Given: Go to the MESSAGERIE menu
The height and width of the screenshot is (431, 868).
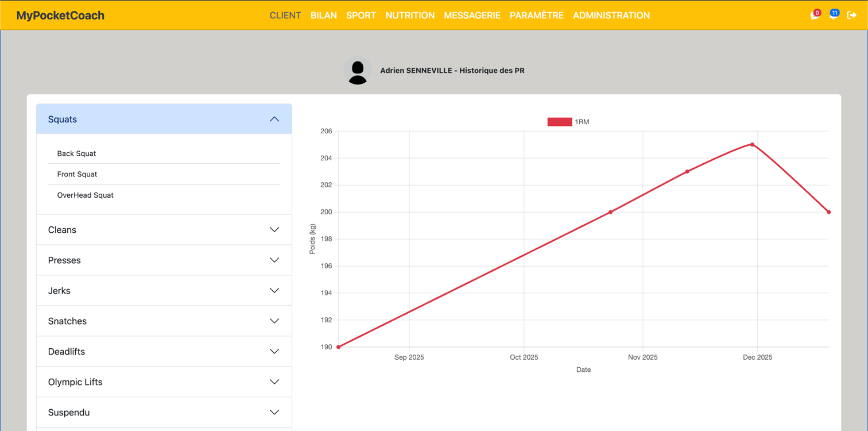Looking at the screenshot, I should [x=472, y=16].
